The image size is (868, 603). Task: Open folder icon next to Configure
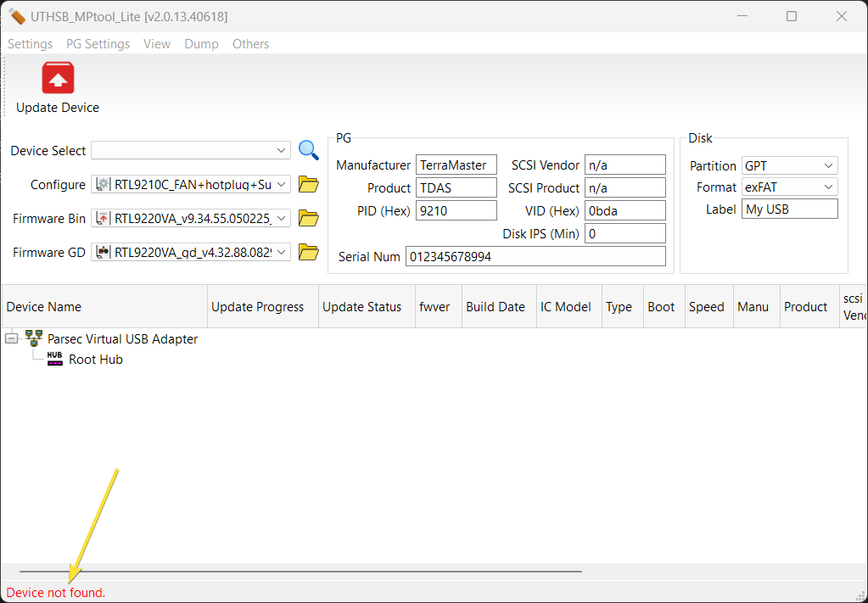pyautogui.click(x=308, y=184)
